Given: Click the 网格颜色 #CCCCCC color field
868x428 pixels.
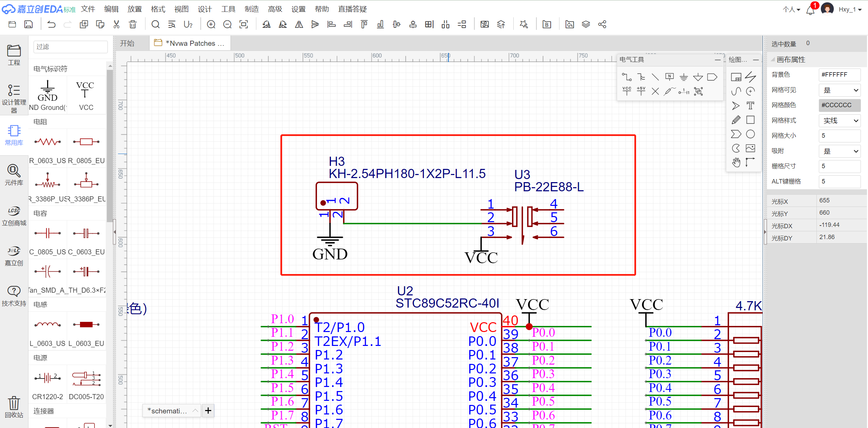Looking at the screenshot, I should pyautogui.click(x=840, y=105).
